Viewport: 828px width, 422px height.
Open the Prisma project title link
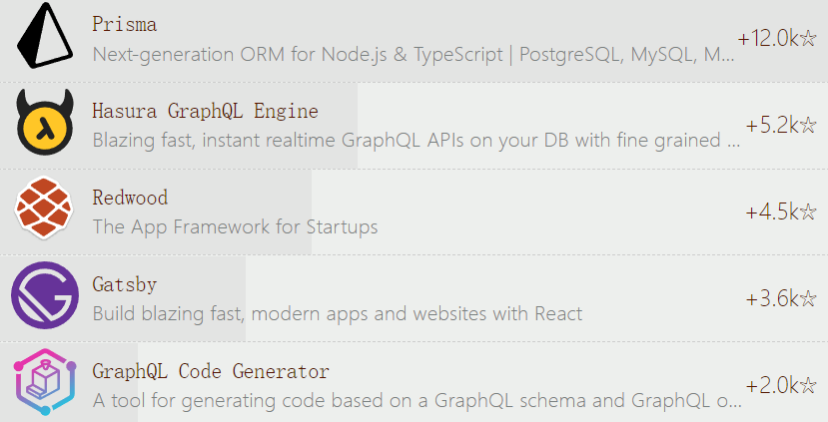click(x=124, y=23)
